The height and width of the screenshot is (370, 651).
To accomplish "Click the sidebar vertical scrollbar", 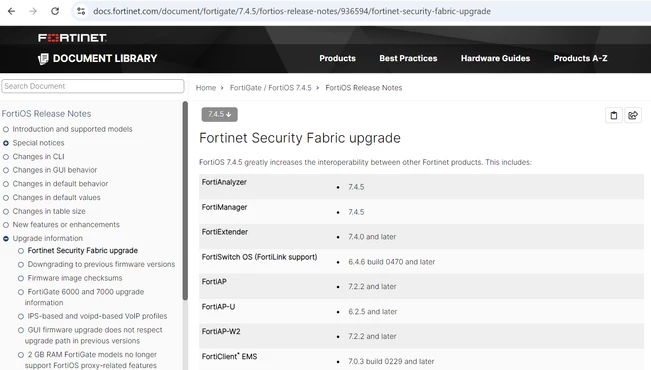I will 185,200.
